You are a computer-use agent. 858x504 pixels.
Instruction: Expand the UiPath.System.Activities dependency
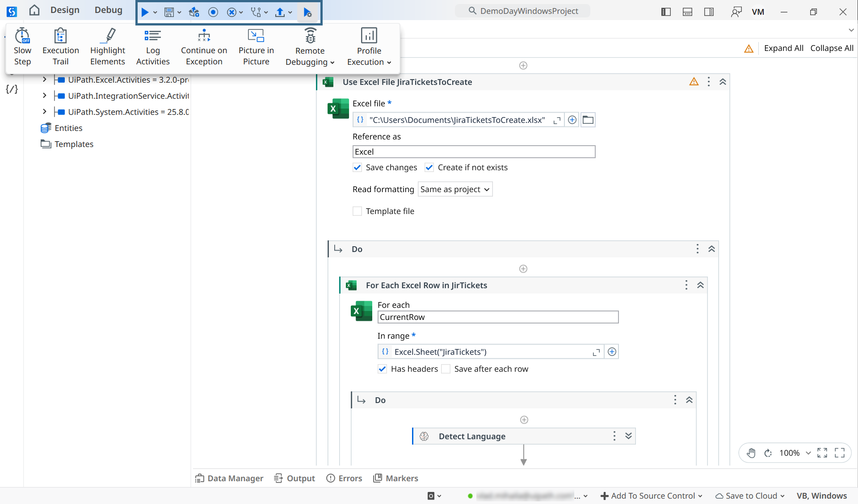click(44, 112)
